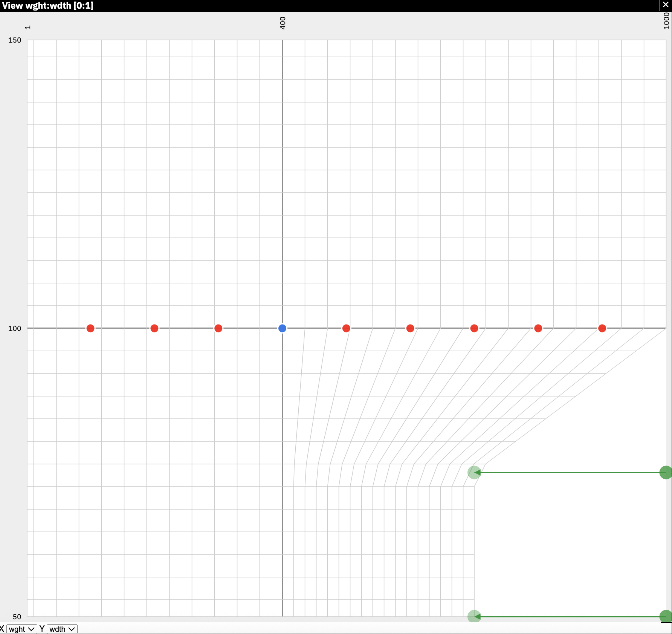The image size is (672, 634).
Task: Click the 150 label on left axis
Action: coord(15,40)
